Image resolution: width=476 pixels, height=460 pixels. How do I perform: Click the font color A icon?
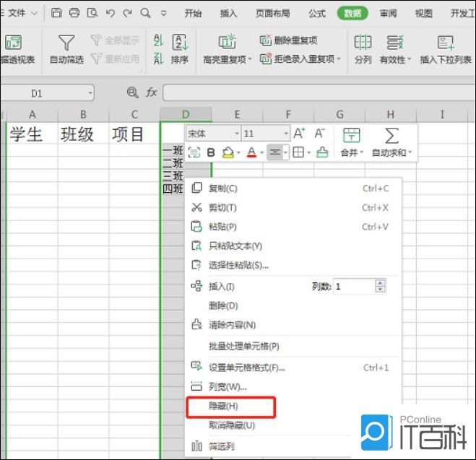coord(251,152)
